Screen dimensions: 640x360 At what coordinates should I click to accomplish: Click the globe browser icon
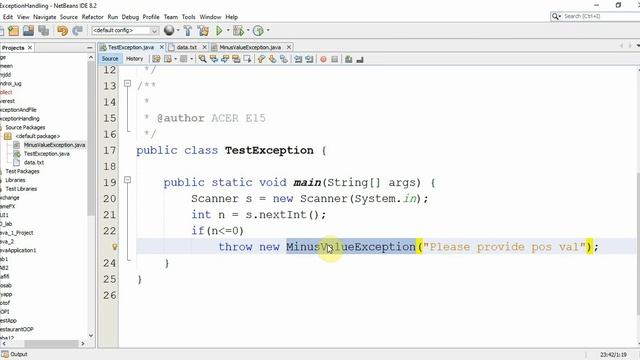tap(169, 30)
